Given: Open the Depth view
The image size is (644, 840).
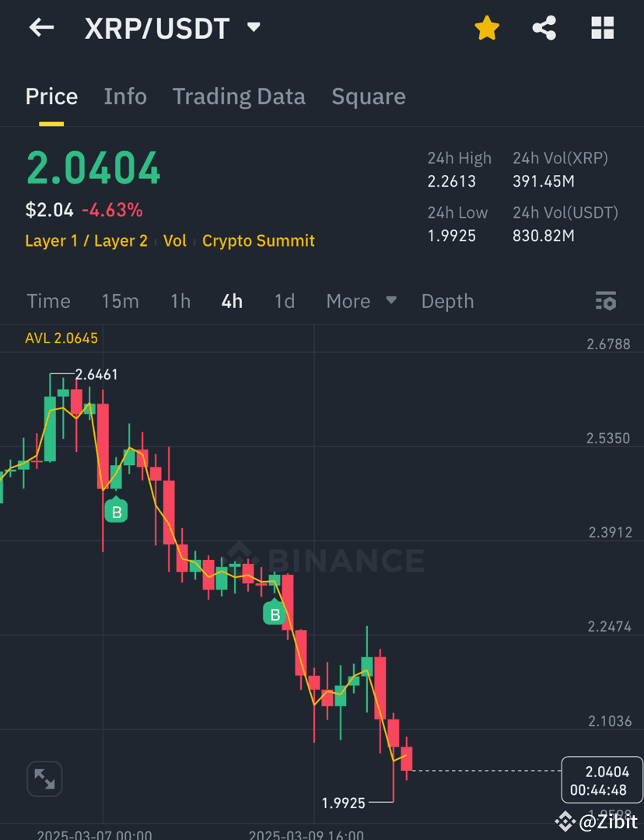Looking at the screenshot, I should (x=447, y=301).
